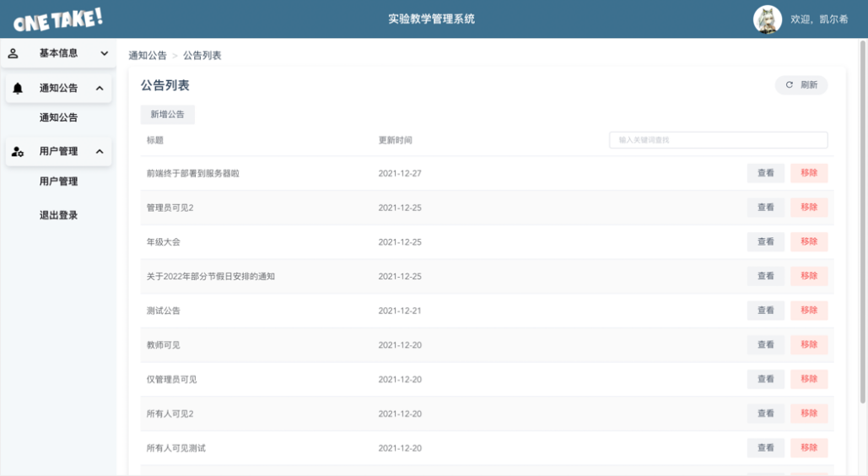Viewport: 868px width, 476px height.
Task: Click the bell icon for 通知公告
Action: [18, 88]
